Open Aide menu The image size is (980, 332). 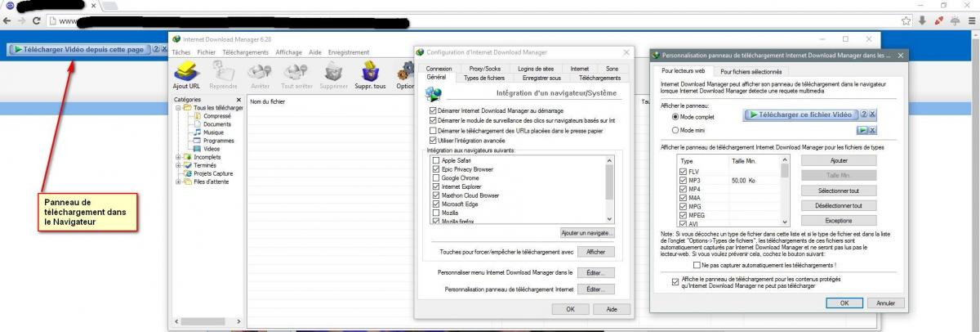tap(315, 52)
